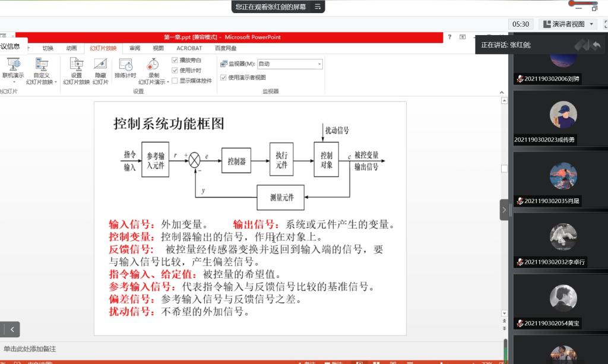Switch to the 审阅 ribbon tab
608x364 pixels.
tap(135, 48)
